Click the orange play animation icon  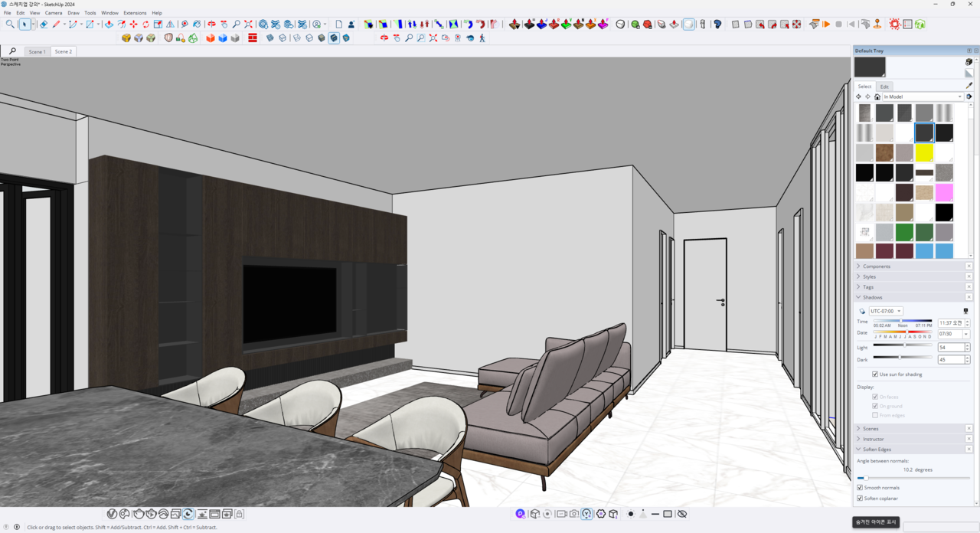click(827, 25)
